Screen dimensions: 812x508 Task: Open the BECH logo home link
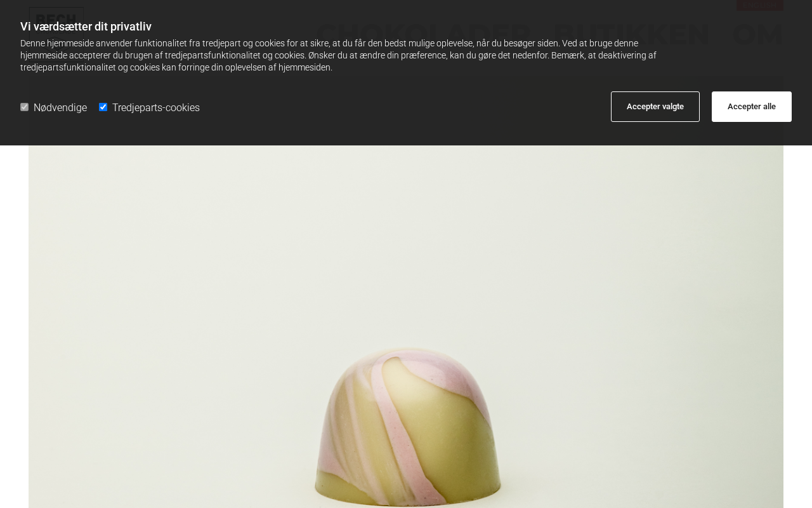(x=56, y=18)
